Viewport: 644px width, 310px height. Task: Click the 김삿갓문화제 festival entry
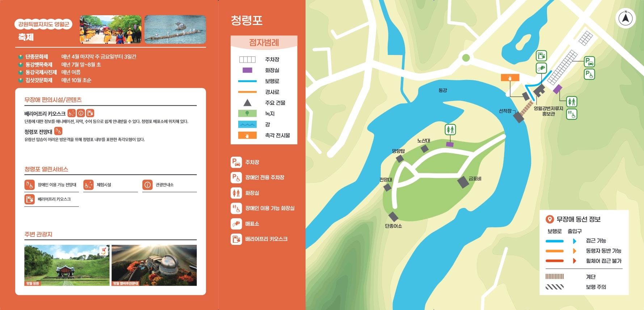55,80
